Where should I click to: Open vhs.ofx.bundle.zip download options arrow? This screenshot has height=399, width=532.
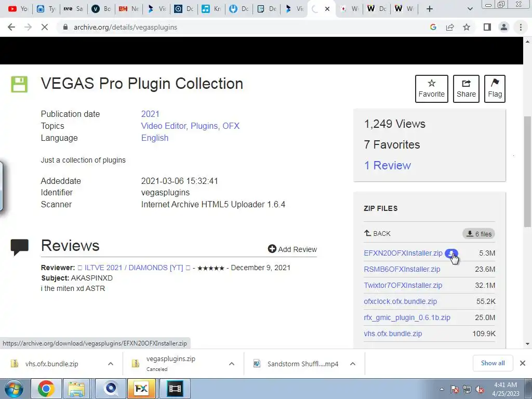(x=110, y=364)
